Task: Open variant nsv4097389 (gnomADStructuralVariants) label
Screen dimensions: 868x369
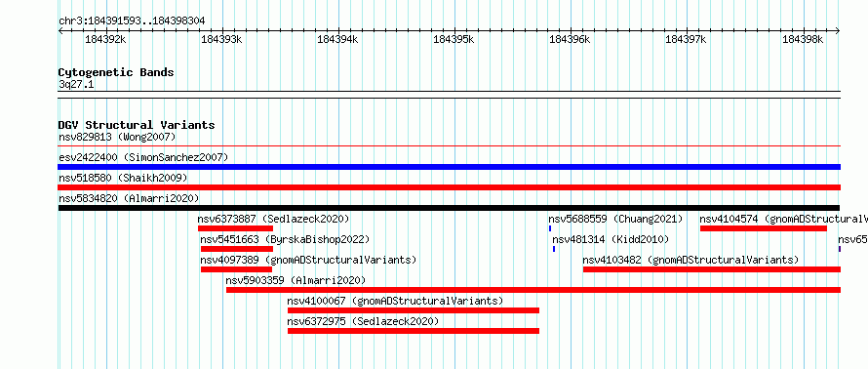Action: click(308, 260)
